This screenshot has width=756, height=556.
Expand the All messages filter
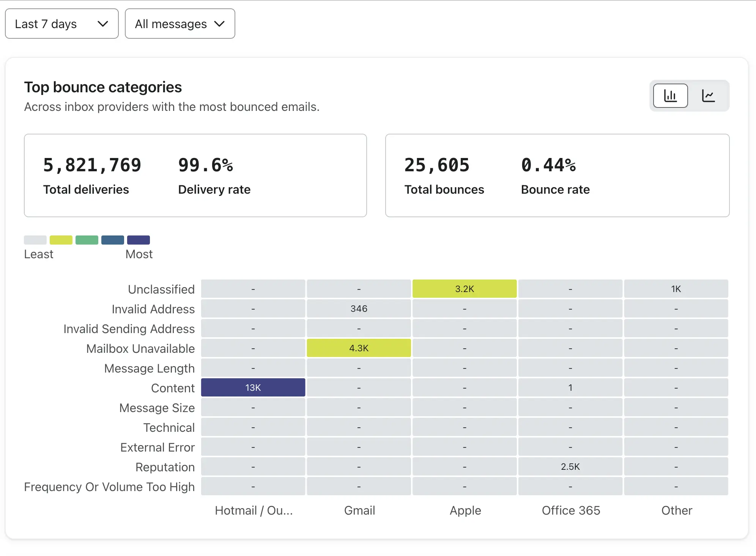coord(180,24)
